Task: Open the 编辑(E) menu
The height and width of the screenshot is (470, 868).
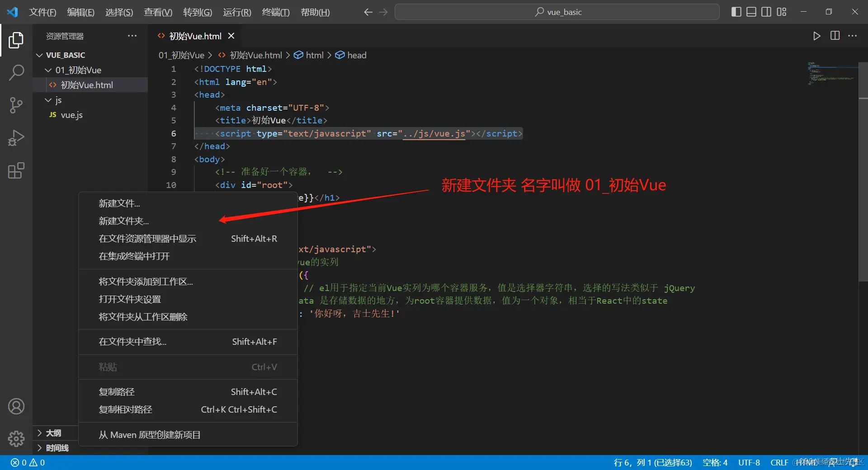Action: 81,12
